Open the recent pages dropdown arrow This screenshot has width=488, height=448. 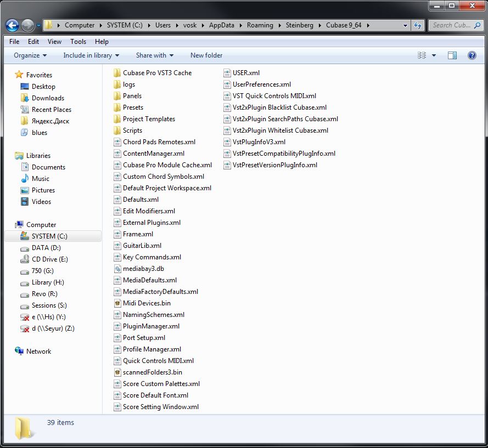[38, 25]
